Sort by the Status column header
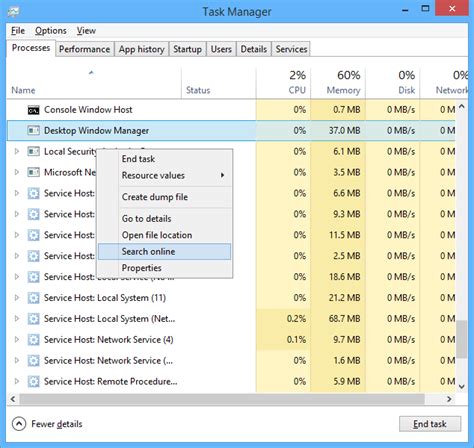474x448 pixels. 219,83
